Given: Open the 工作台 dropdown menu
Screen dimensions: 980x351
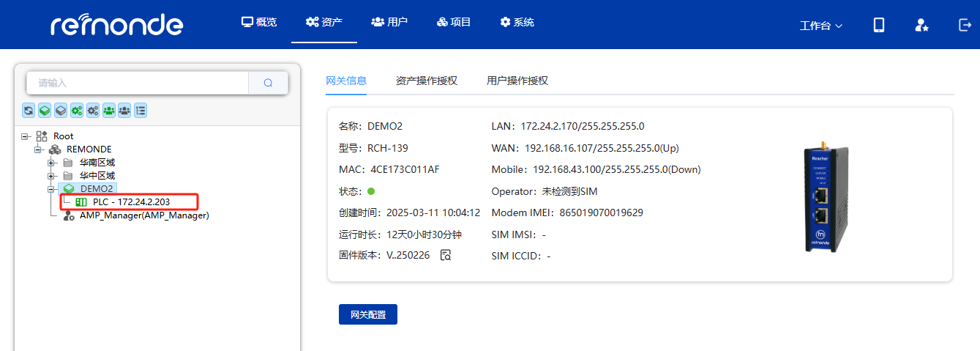Looking at the screenshot, I should [820, 26].
